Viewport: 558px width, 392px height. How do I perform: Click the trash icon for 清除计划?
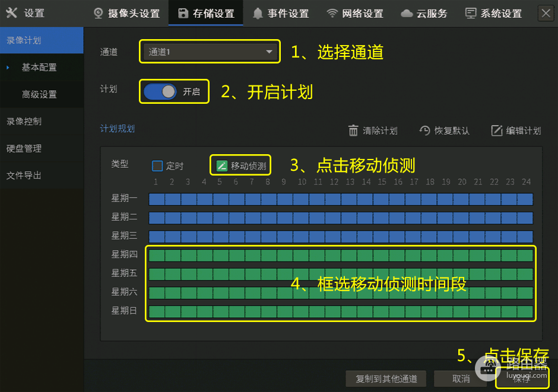(x=353, y=130)
